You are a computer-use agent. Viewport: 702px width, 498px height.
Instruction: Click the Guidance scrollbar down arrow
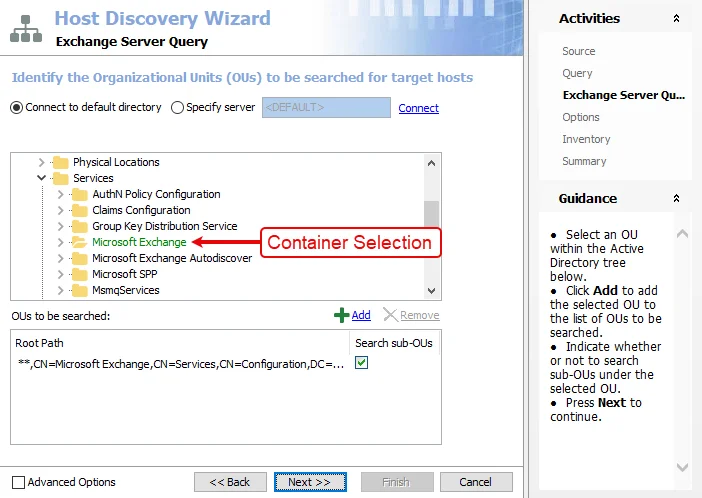click(682, 468)
